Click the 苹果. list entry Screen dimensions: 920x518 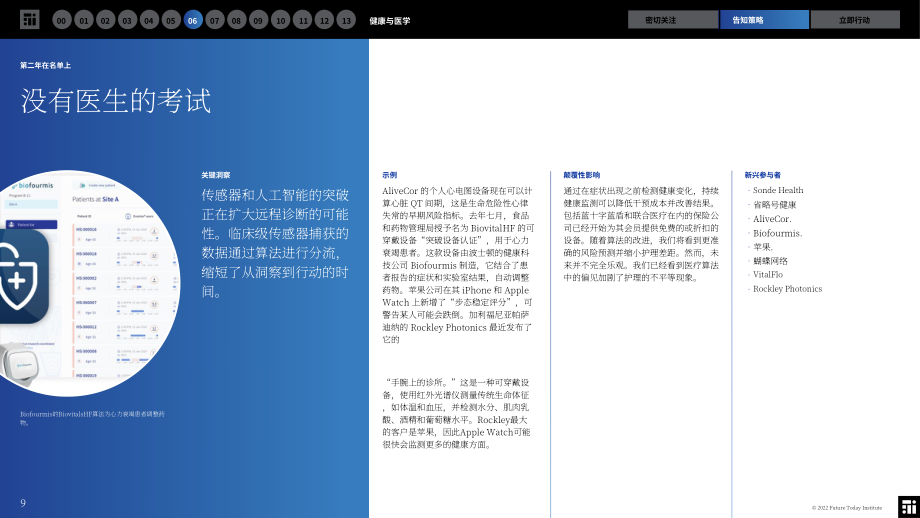763,247
